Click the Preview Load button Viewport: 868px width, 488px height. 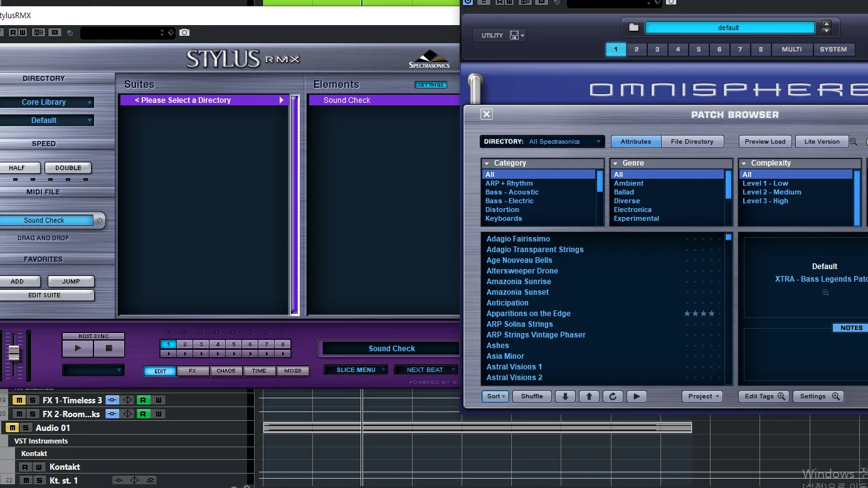tap(765, 142)
